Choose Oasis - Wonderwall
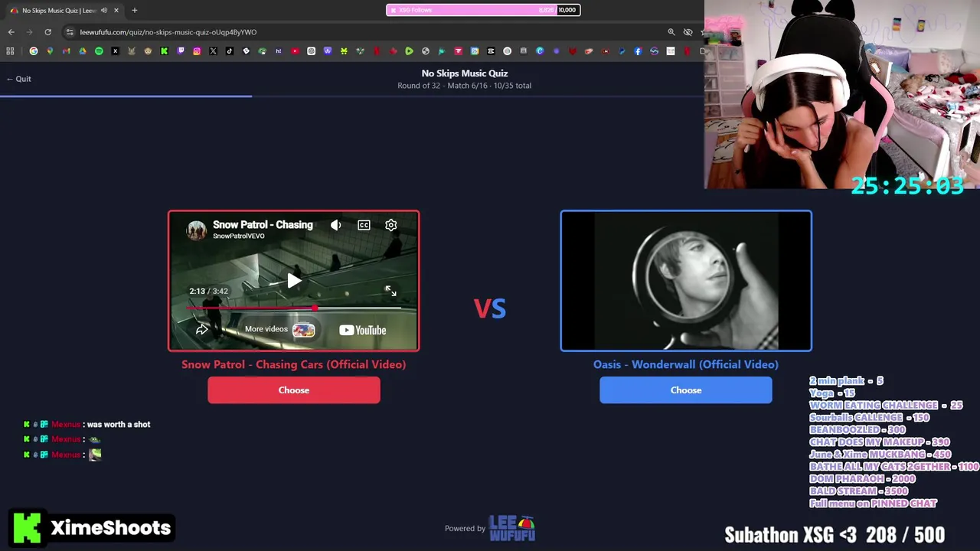This screenshot has height=551, width=980. tap(686, 390)
